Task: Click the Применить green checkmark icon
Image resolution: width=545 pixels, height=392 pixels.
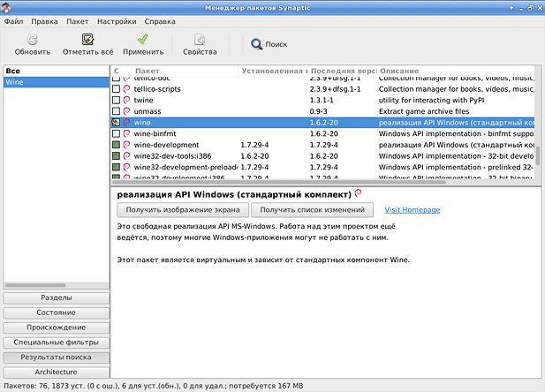Action: pyautogui.click(x=143, y=39)
